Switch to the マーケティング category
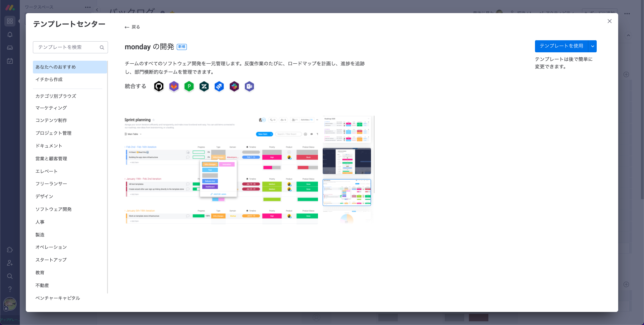This screenshot has width=644, height=325. point(51,108)
